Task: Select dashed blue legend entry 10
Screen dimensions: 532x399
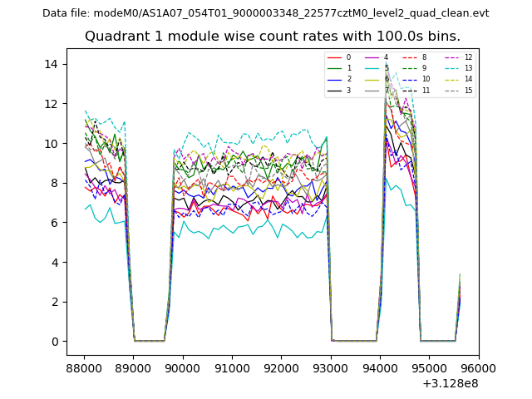Action: [x=411, y=79]
